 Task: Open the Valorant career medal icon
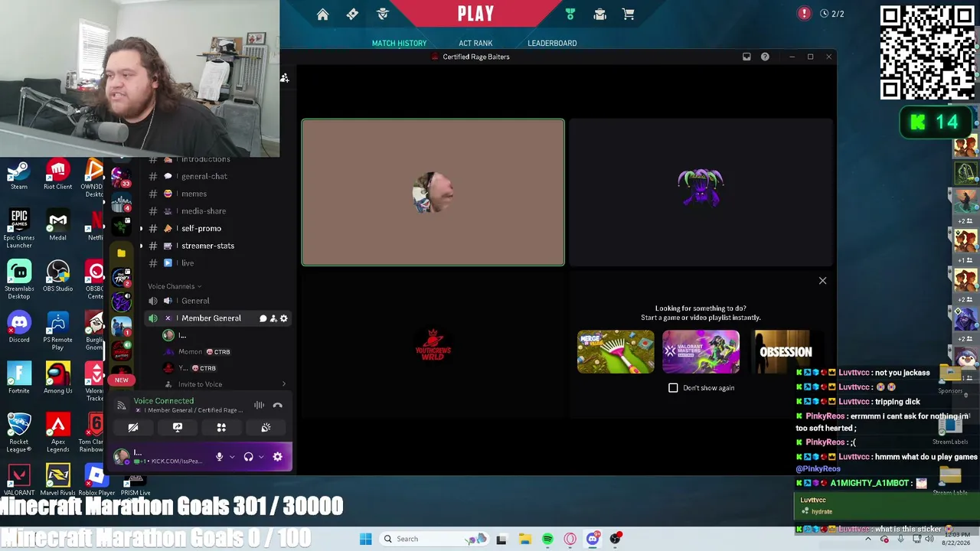tap(570, 14)
